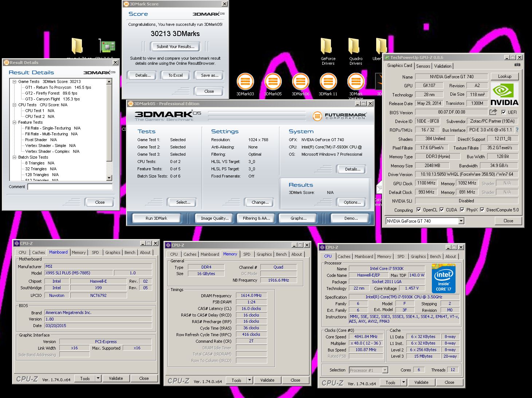The width and height of the screenshot is (532, 398).
Task: Select the GT3 - Canyon Flight result row
Action: pos(52,99)
